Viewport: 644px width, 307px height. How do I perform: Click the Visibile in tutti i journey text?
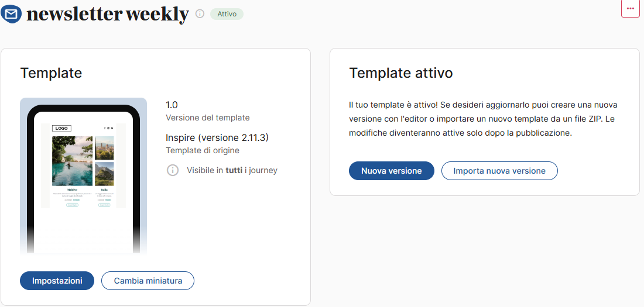click(232, 170)
